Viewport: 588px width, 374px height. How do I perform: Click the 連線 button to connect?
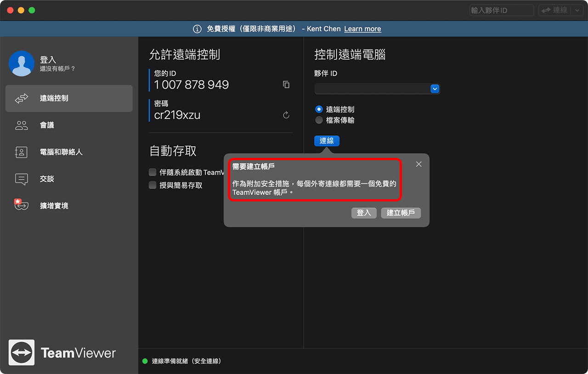pyautogui.click(x=327, y=141)
